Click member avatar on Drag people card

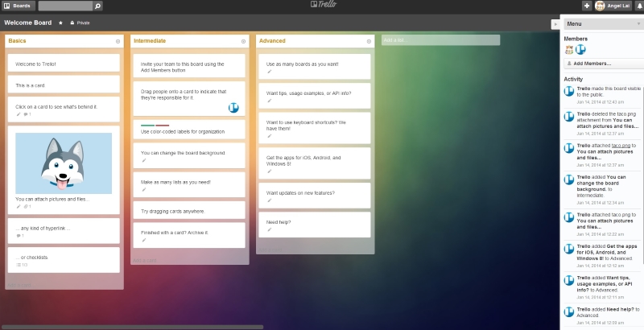tap(233, 108)
